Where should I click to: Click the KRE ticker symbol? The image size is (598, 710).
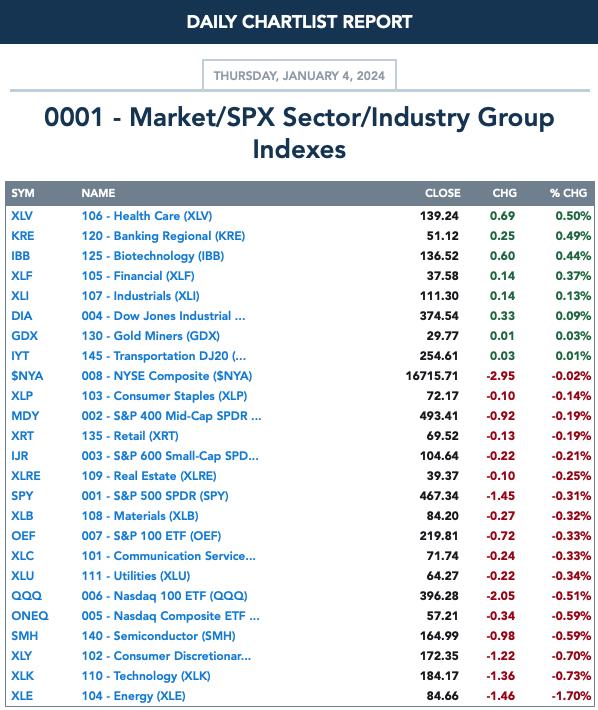pos(23,236)
